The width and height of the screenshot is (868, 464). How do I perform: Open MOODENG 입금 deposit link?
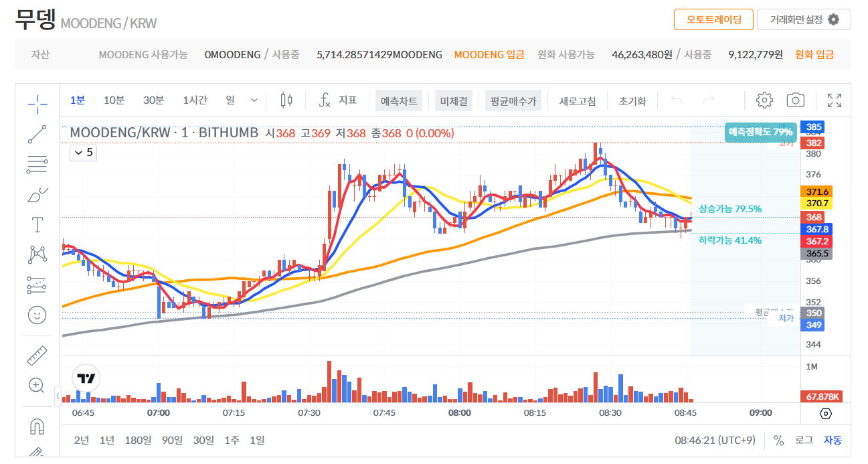(x=489, y=55)
